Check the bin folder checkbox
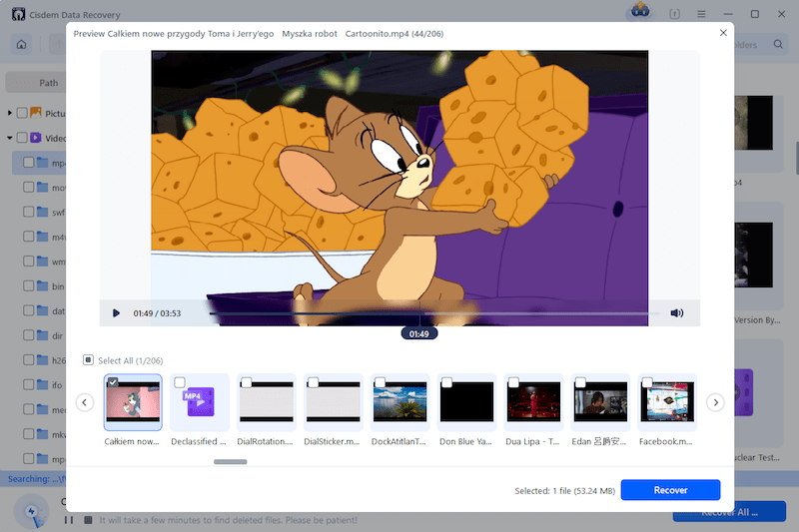Image resolution: width=799 pixels, height=532 pixels. pyautogui.click(x=29, y=285)
